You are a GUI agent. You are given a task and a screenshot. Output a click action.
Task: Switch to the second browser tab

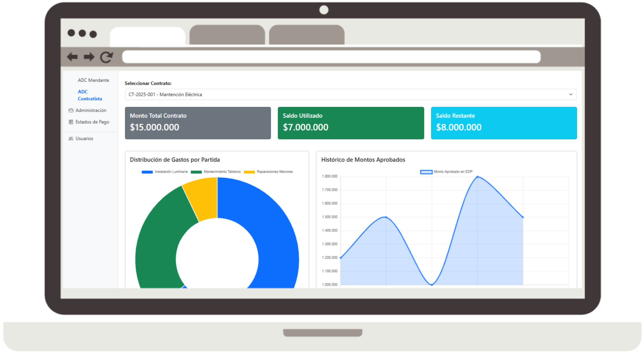click(227, 35)
